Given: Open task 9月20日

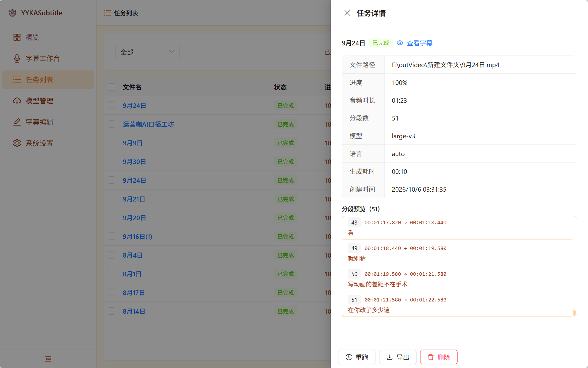Looking at the screenshot, I should (x=134, y=218).
